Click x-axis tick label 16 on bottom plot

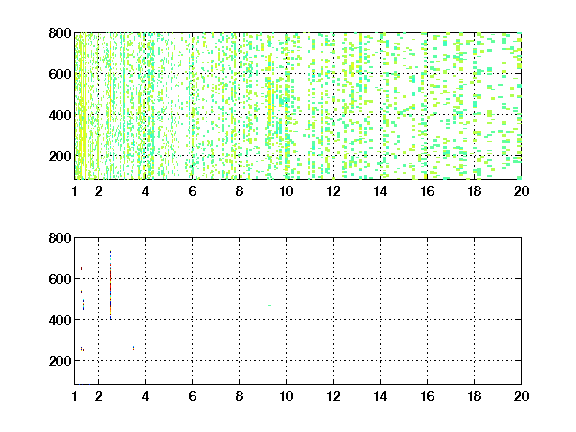[x=427, y=396]
